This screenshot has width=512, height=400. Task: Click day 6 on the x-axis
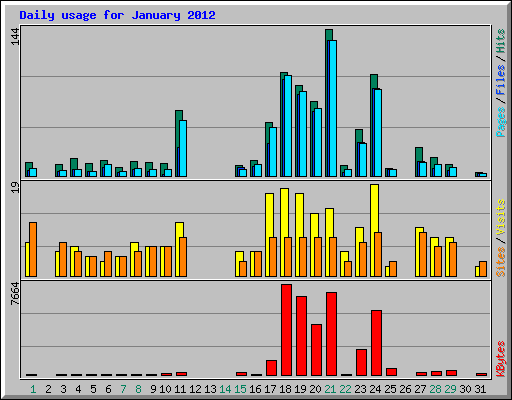[108, 389]
